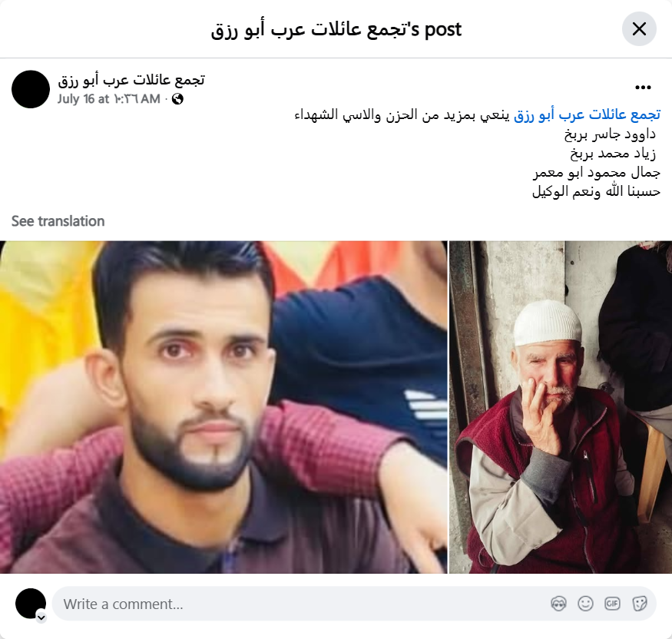Click the dialog title ending with 's post
Viewport: 672px width, 639px height.
[x=336, y=30]
